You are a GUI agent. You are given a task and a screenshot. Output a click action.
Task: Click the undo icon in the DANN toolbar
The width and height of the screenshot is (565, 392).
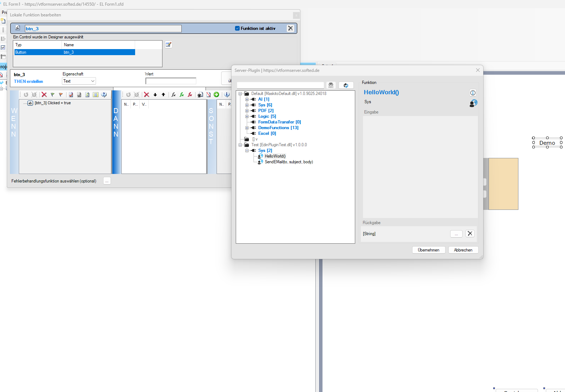click(128, 95)
